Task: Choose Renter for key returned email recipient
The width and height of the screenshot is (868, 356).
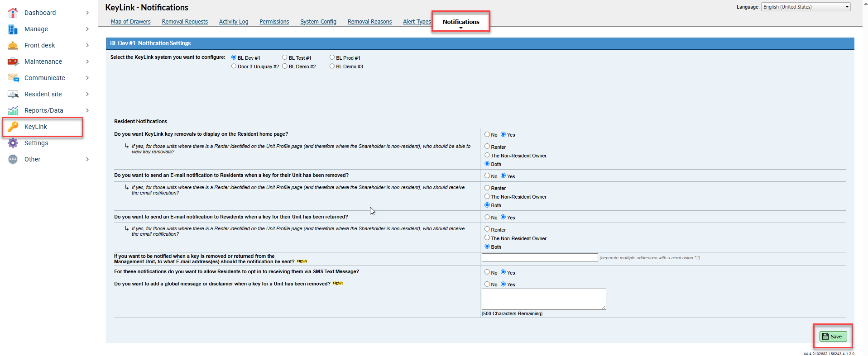Action: point(487,229)
